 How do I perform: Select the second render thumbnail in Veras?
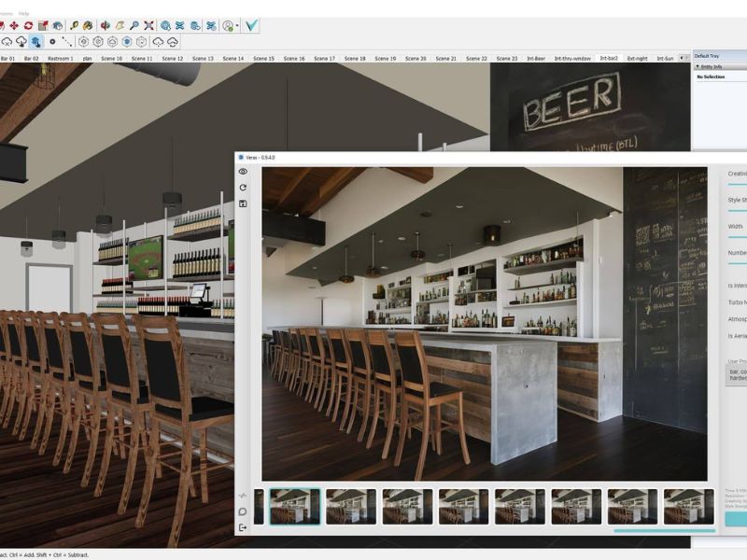[351, 507]
